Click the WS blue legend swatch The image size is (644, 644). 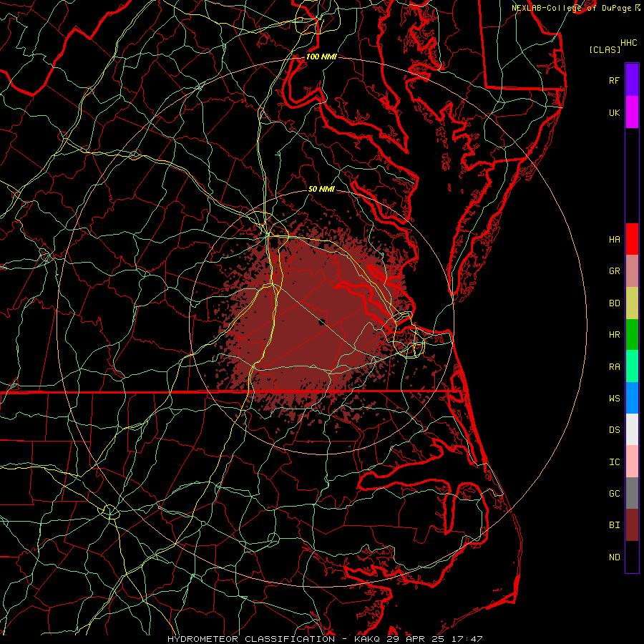[632, 398]
